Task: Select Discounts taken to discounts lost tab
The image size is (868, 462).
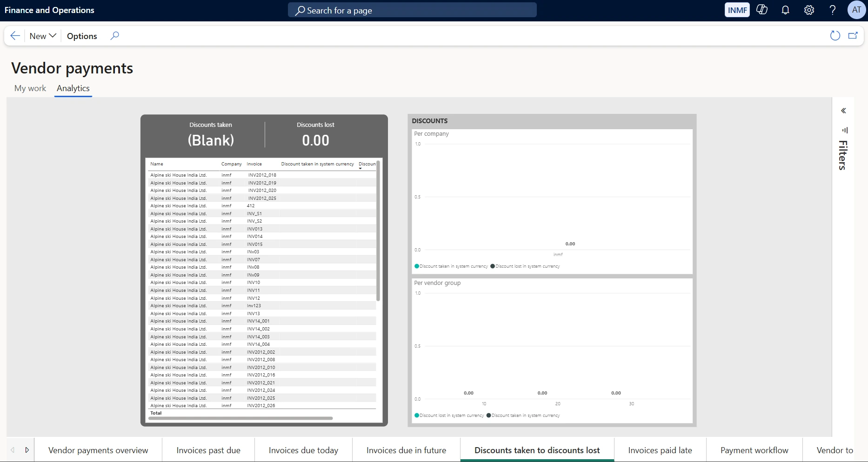Action: coord(537,450)
